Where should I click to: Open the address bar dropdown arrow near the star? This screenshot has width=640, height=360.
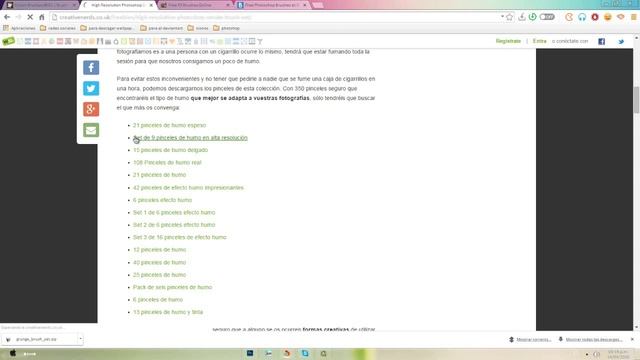[x=502, y=17]
